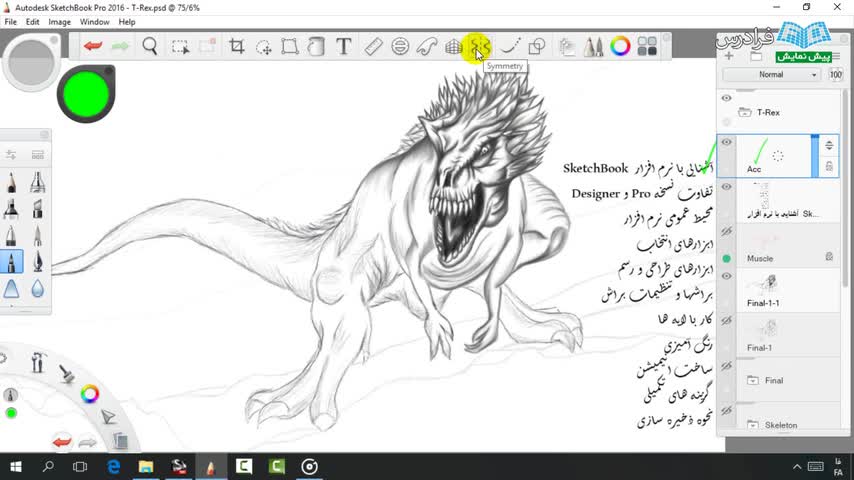Select the marker brush in palette
Viewport: 854px width, 480px height.
pyautogui.click(x=11, y=209)
